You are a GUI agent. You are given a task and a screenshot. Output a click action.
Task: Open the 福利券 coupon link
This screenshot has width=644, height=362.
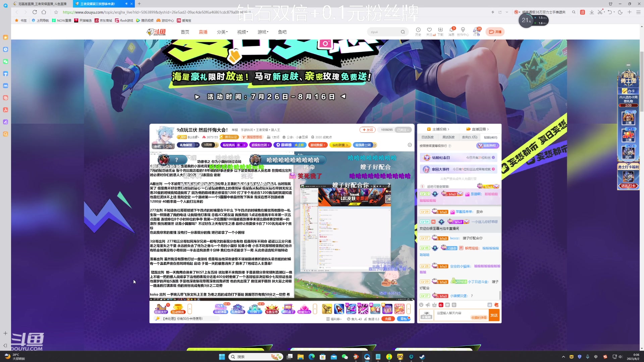(x=334, y=319)
